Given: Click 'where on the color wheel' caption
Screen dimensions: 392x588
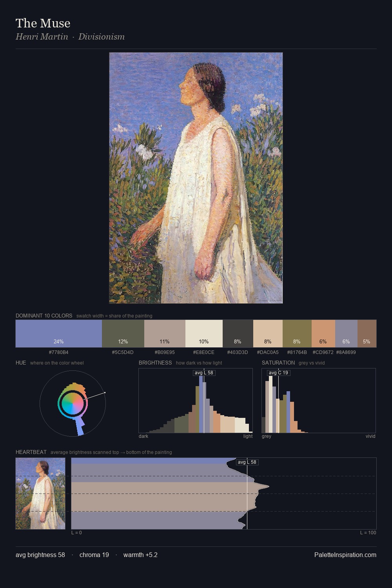Looking at the screenshot, I should [57, 363].
